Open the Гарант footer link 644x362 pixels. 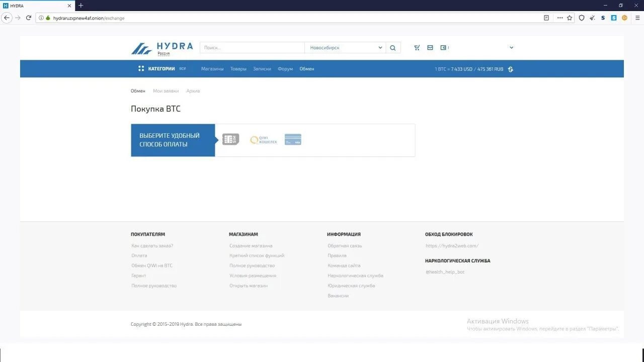coord(139,276)
